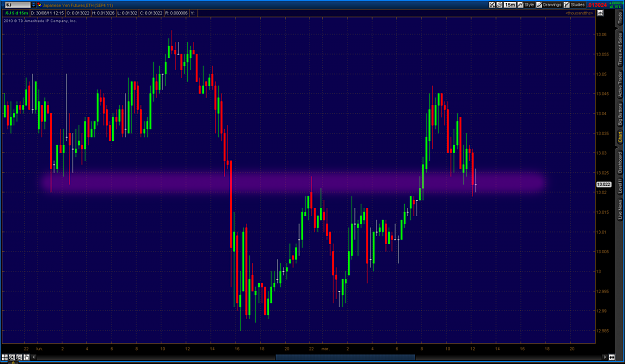Click the purple highlighted price zone drawing
The width and height of the screenshot is (625, 364).
[x=293, y=182]
